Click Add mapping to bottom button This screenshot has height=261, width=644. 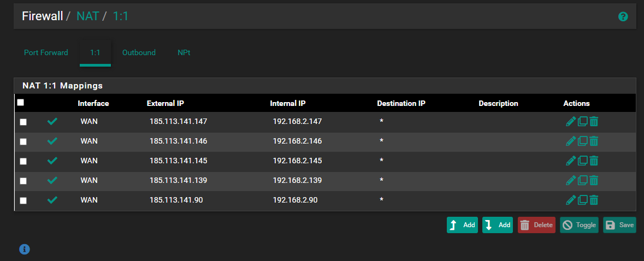pos(497,225)
